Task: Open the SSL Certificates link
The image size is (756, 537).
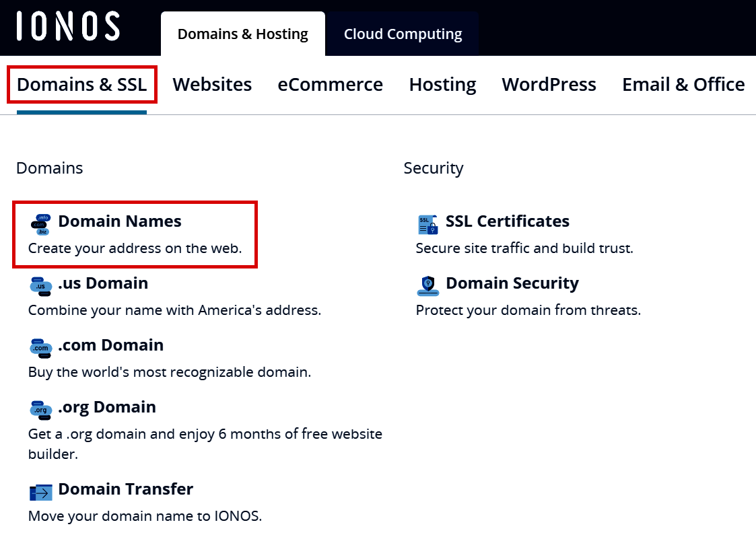Action: [508, 221]
